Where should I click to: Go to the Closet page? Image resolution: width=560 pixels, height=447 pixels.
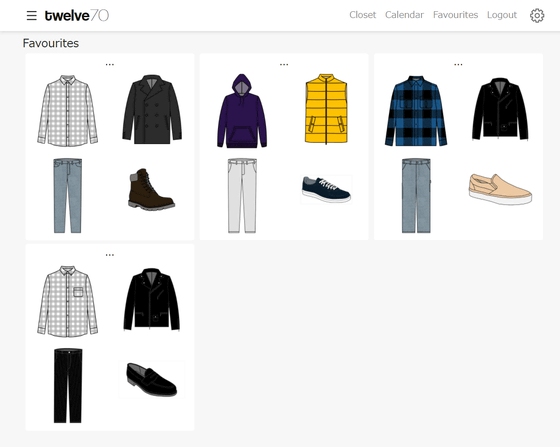click(362, 15)
